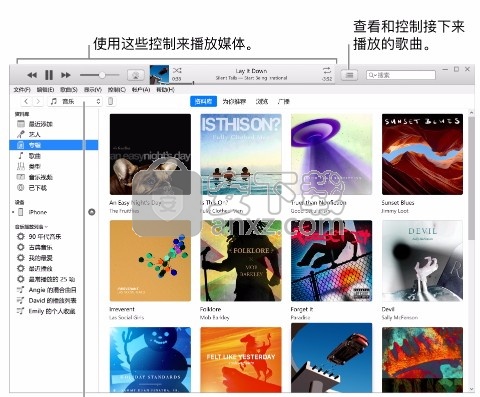Open the 我的最爱 smart playlist
The image size is (480, 397).
coord(53,258)
